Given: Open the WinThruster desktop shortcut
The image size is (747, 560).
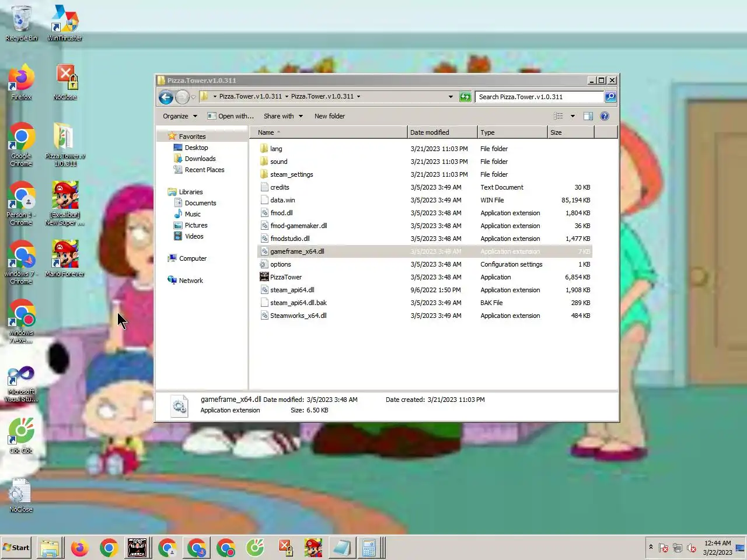Looking at the screenshot, I should point(65,23).
